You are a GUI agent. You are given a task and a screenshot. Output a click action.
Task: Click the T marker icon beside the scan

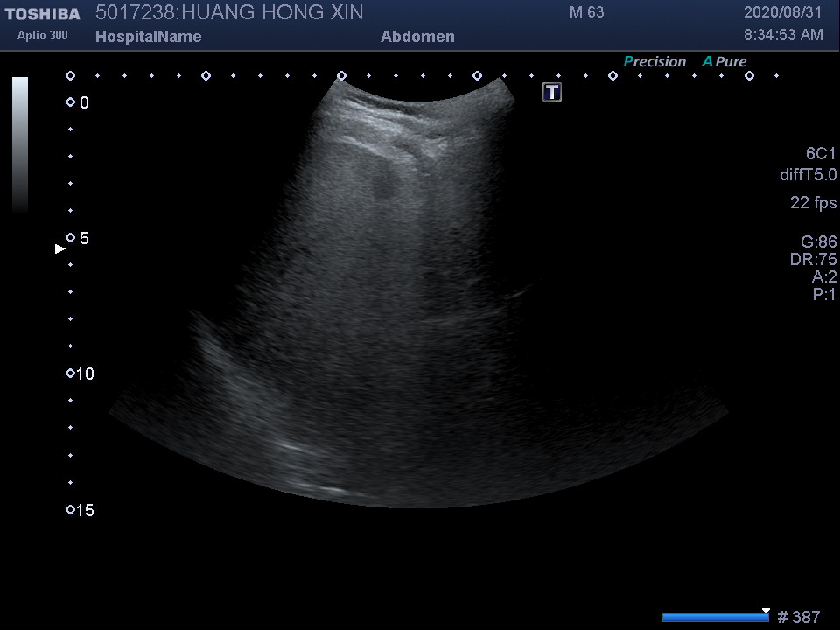552,92
